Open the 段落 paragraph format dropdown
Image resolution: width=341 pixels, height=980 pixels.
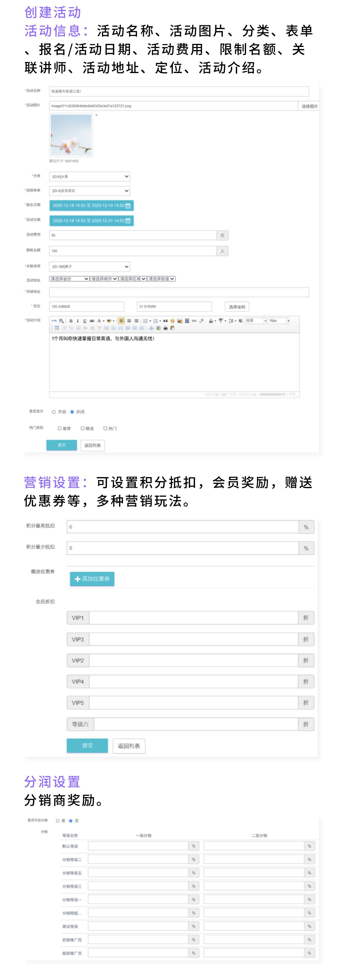(x=255, y=321)
